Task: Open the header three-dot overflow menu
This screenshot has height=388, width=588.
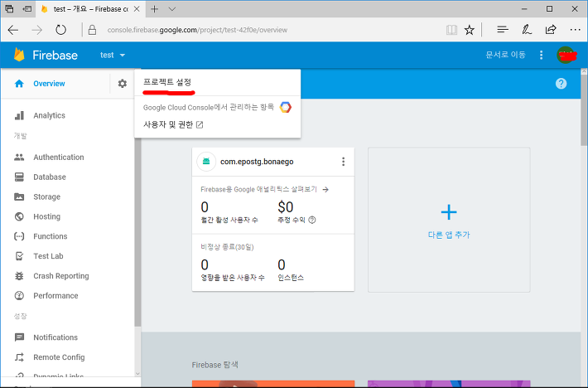Action: point(541,56)
